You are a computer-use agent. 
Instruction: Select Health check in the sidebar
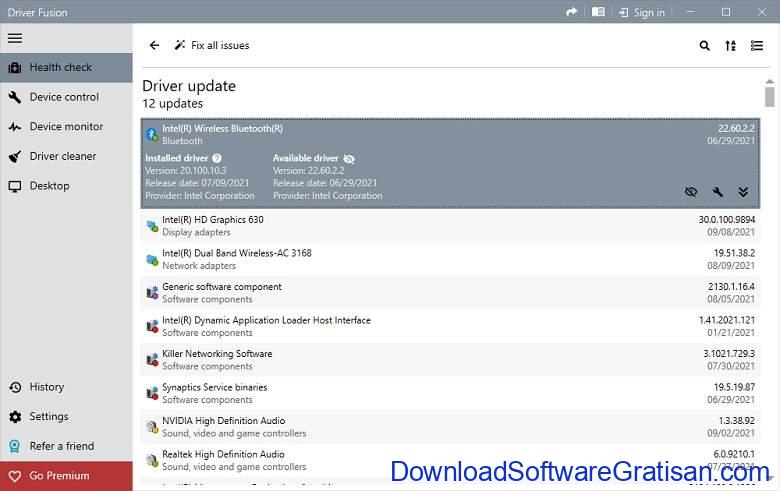[x=66, y=67]
